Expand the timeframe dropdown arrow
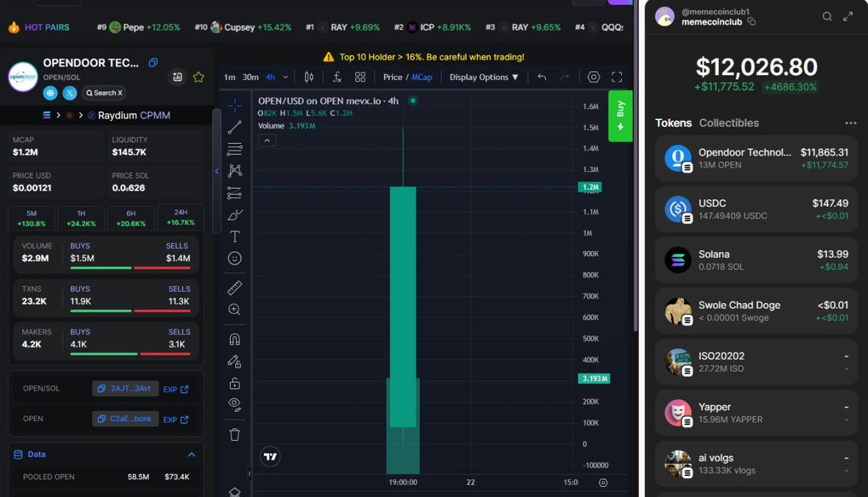The height and width of the screenshot is (497, 868). pos(286,77)
